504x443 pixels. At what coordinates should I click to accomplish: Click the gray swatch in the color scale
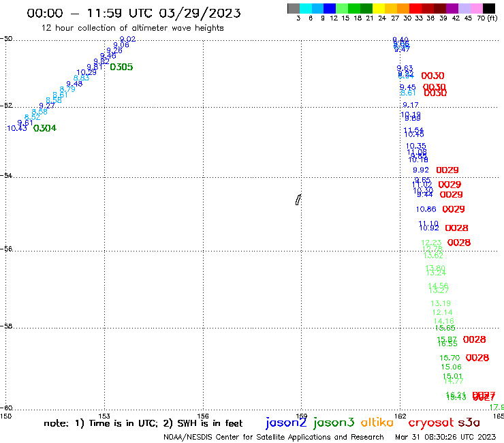click(x=294, y=8)
